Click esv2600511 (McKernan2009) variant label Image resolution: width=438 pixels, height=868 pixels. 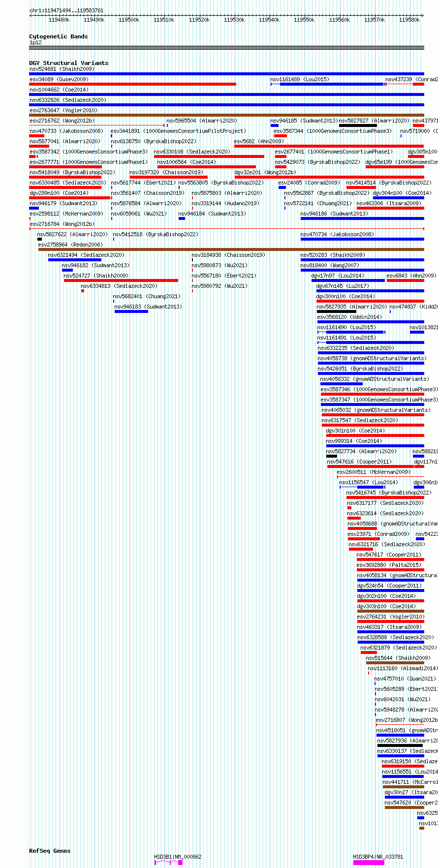(x=374, y=472)
